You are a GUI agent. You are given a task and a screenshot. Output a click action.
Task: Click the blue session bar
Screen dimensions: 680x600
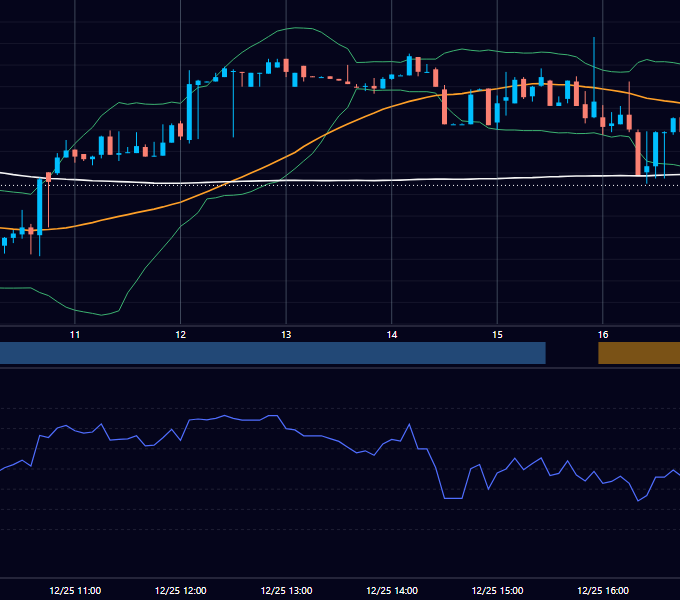click(x=273, y=353)
